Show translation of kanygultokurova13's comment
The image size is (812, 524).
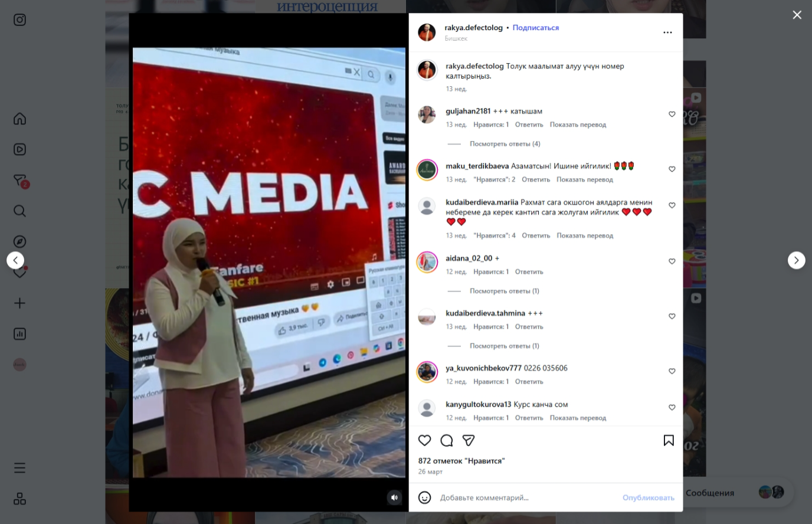point(578,418)
